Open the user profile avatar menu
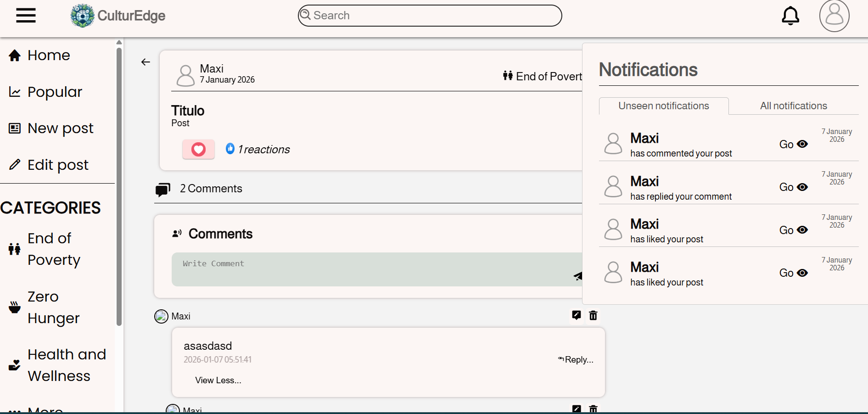Screen dimensions: 868x414 point(834,16)
